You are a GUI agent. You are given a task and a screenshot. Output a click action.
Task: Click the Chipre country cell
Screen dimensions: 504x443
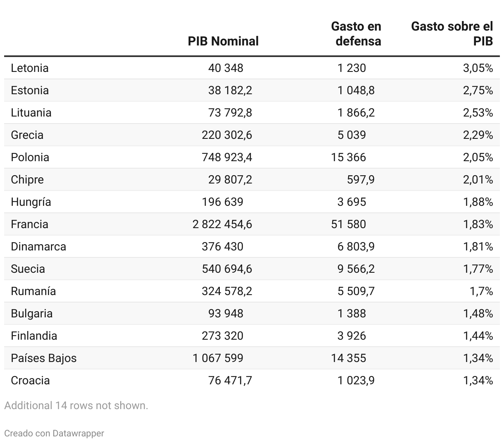point(27,179)
